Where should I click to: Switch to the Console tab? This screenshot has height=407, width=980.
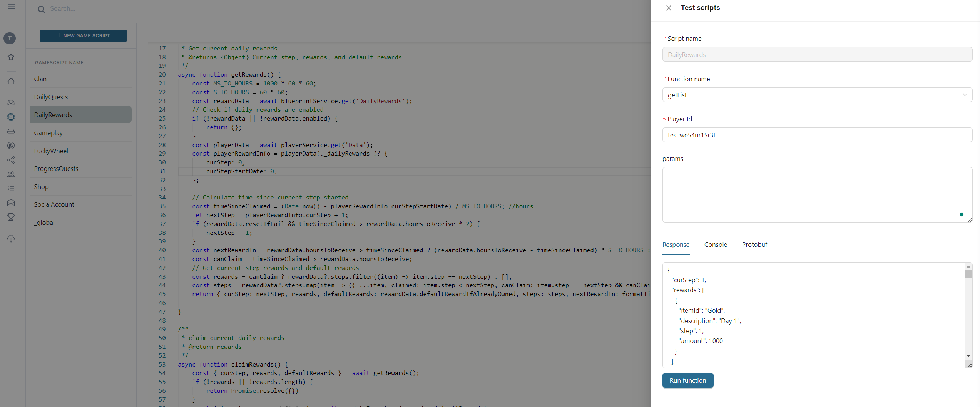pyautogui.click(x=716, y=245)
